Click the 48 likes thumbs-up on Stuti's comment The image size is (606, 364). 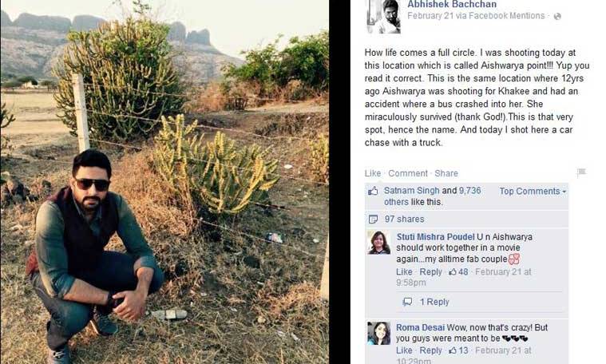(x=454, y=272)
